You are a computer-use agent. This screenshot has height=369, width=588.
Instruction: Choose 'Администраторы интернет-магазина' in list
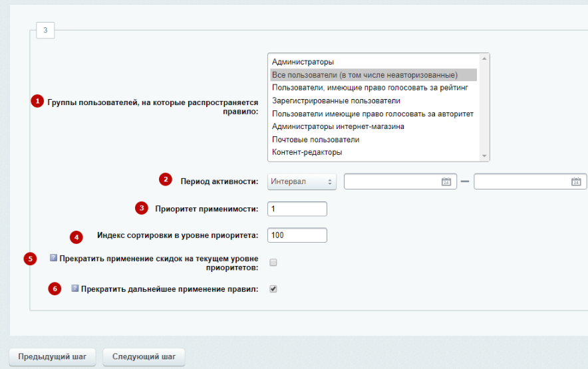pyautogui.click(x=338, y=126)
